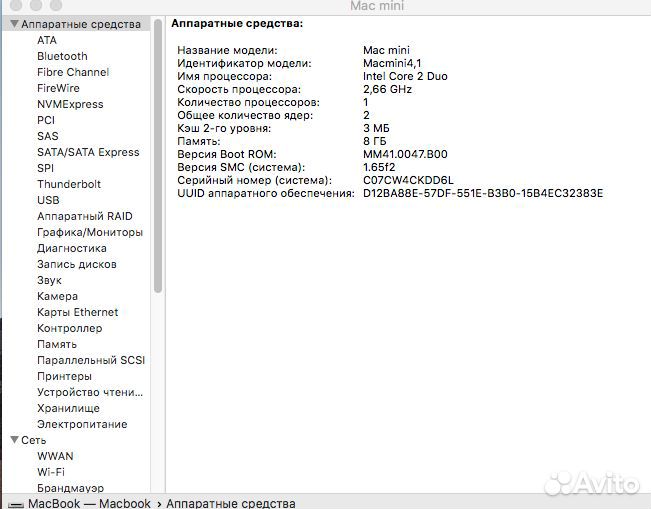Select Принтеры entry
Viewport: 651px width, 509px height.
(x=64, y=377)
